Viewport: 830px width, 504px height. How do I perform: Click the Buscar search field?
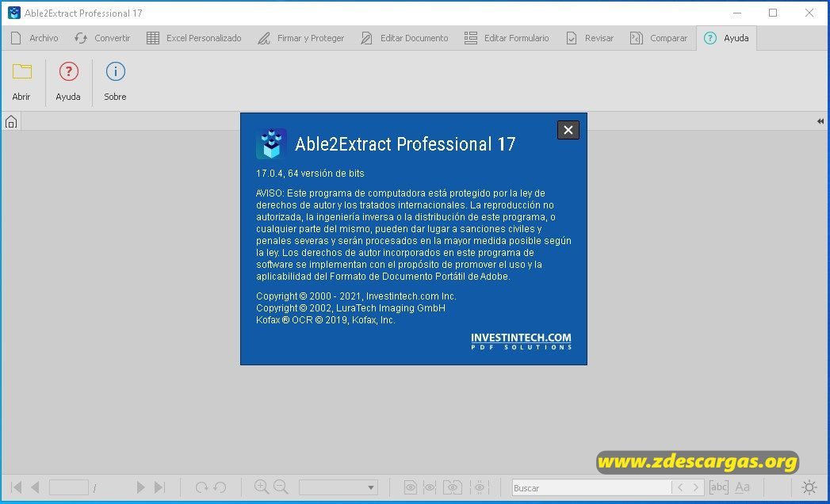click(x=591, y=487)
